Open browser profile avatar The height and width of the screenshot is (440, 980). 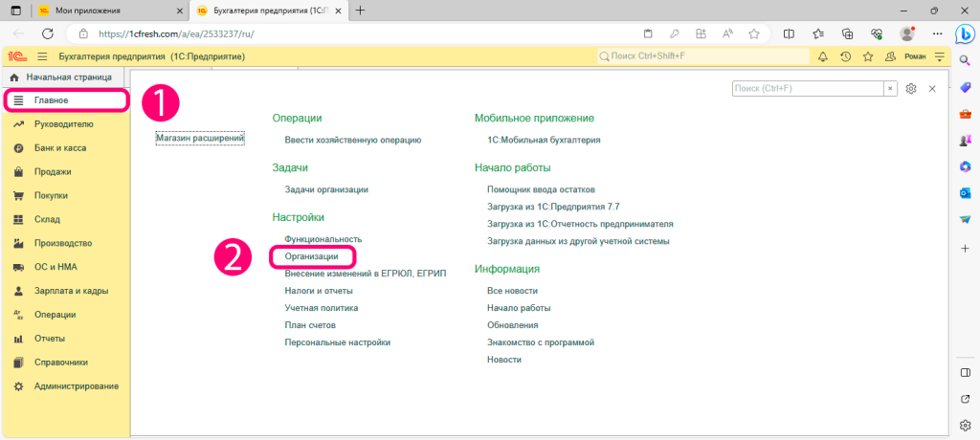tap(906, 33)
